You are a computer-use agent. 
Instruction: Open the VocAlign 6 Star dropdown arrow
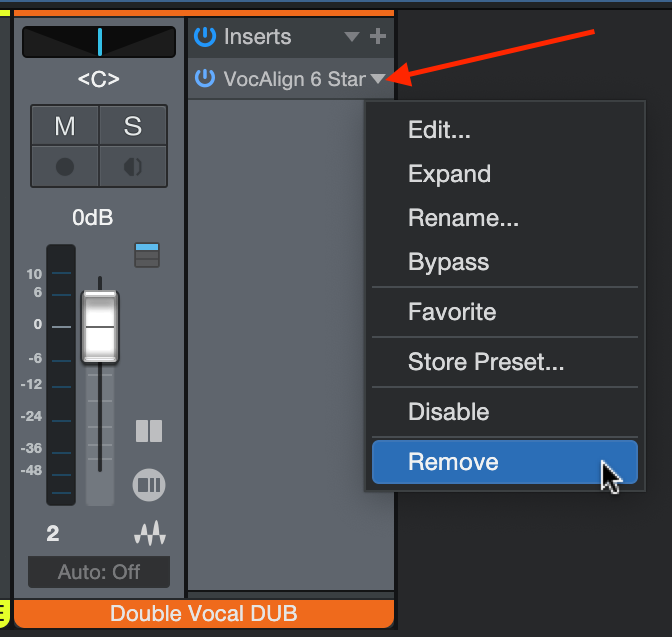[x=377, y=78]
